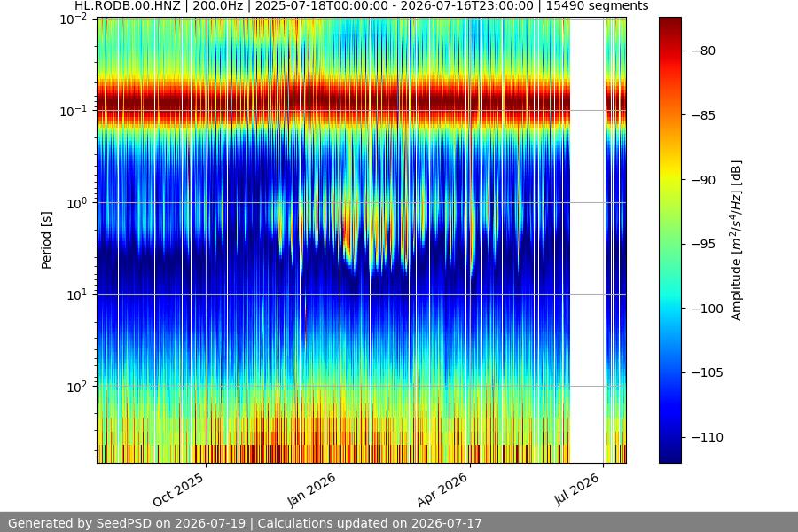Viewport: 798px width, 532px height.
Task: Click the 10^-1 period tick label
Action: (74, 112)
